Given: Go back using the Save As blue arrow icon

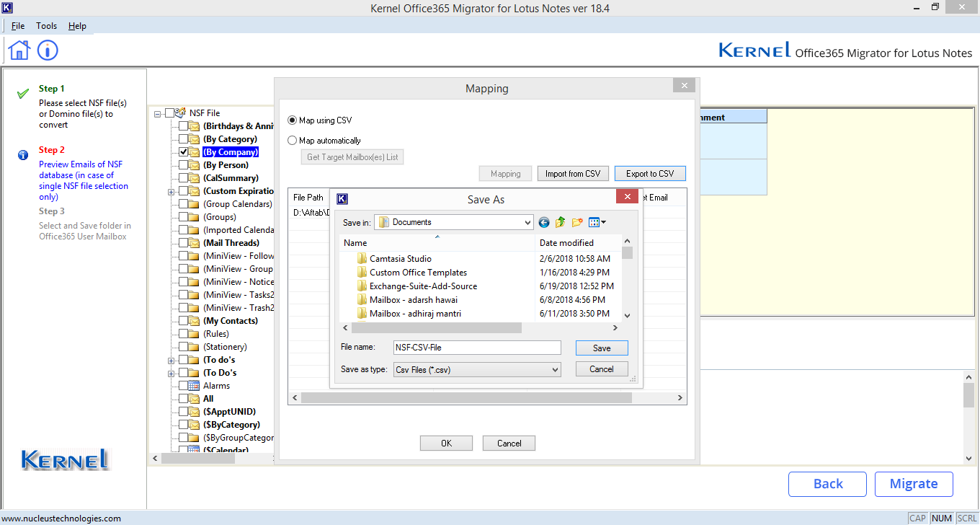Looking at the screenshot, I should (x=544, y=222).
